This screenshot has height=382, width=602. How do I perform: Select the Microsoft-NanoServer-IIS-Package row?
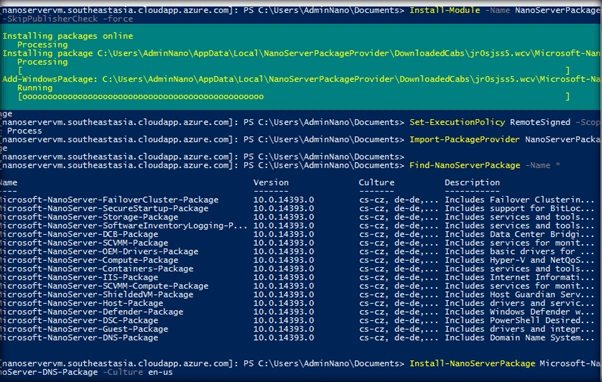point(297,278)
